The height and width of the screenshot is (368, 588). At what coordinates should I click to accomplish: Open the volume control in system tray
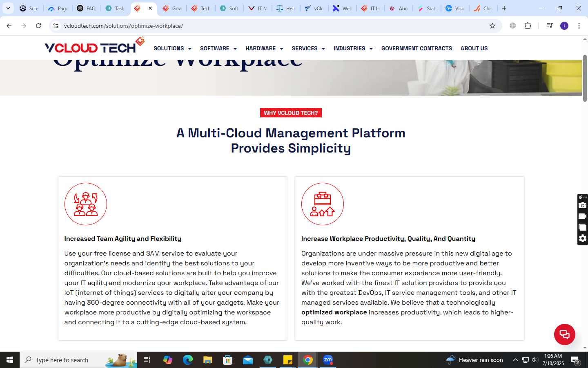click(535, 360)
